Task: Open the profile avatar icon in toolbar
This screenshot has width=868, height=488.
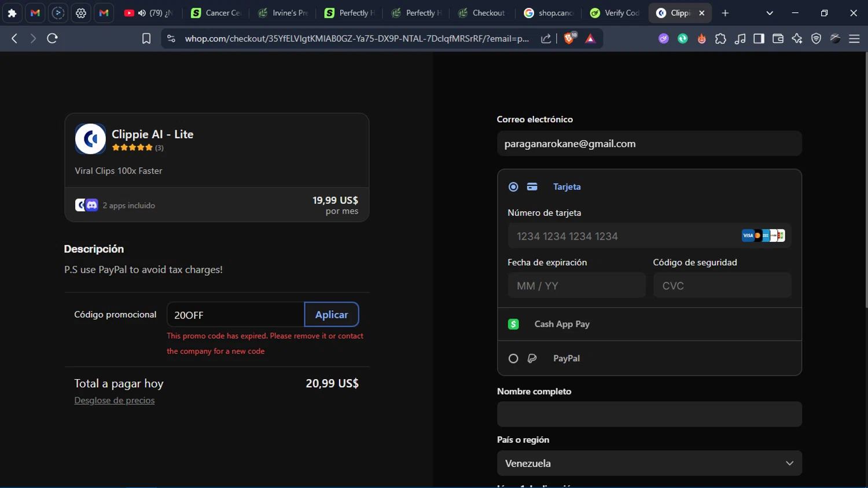Action: [x=835, y=39]
